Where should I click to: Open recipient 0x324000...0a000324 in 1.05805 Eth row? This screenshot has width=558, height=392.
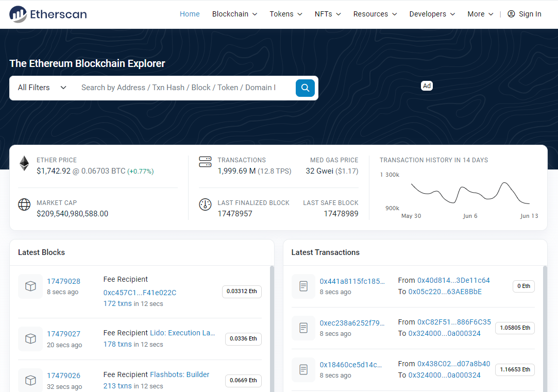[x=445, y=333]
